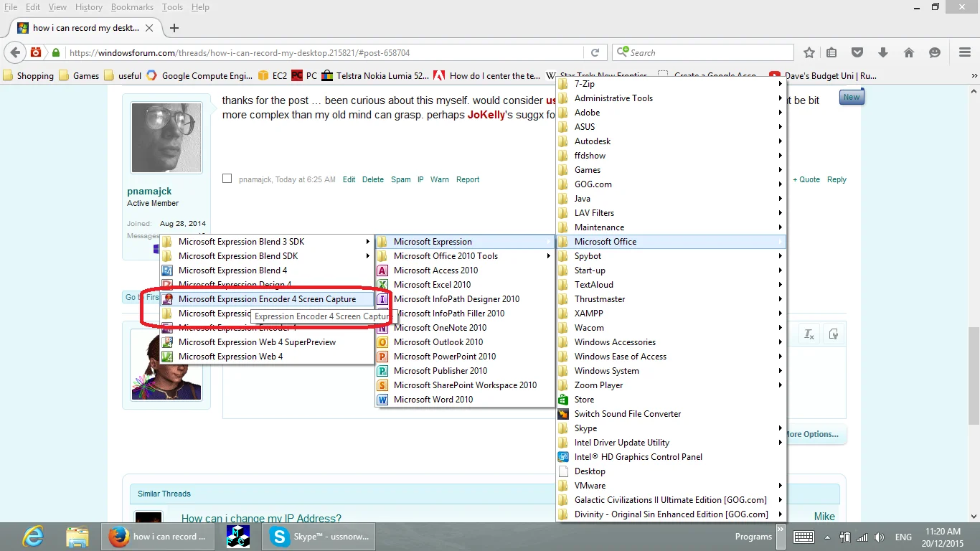Expand Microsoft Expression Blend 3 SDK submenu
The image size is (980, 551).
(x=268, y=242)
